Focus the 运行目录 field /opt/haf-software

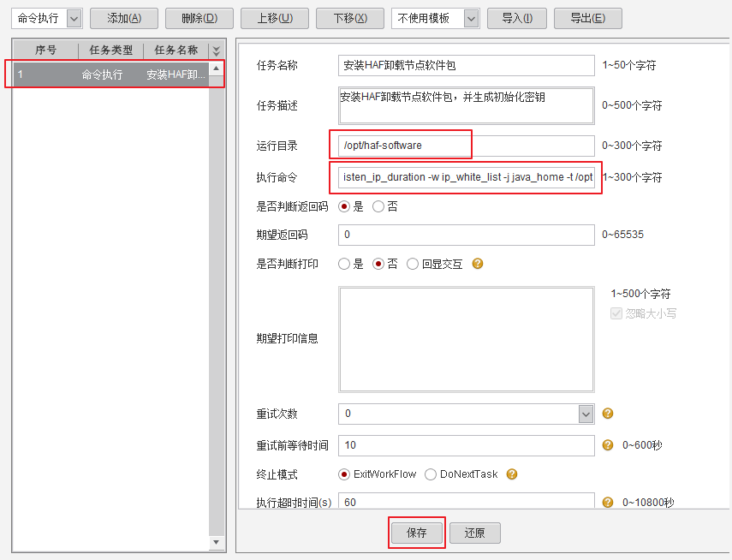(467, 146)
